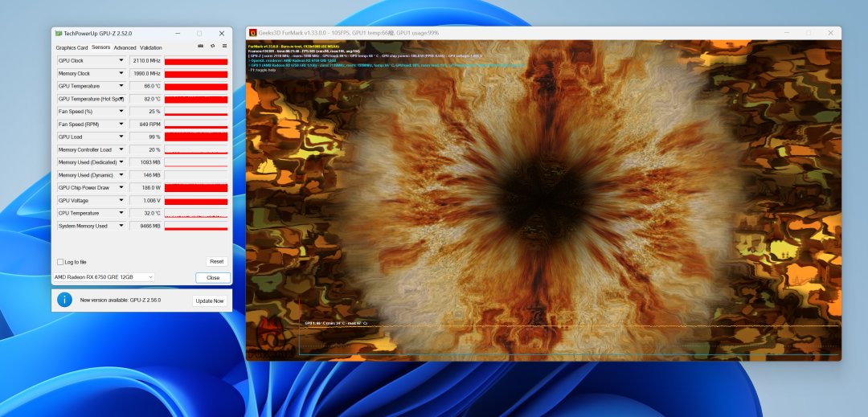
Task: Click the 1990.0 MHz Memory Clock value
Action: click(145, 73)
